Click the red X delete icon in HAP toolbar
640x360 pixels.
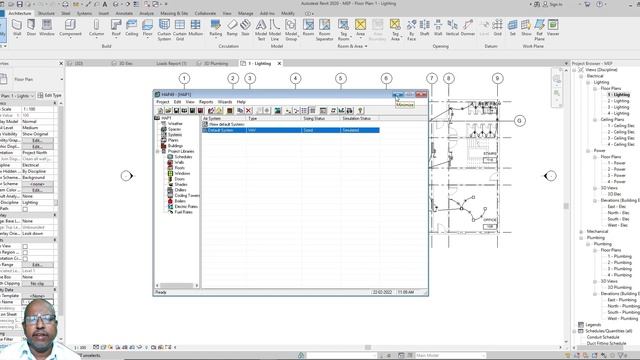[249, 111]
